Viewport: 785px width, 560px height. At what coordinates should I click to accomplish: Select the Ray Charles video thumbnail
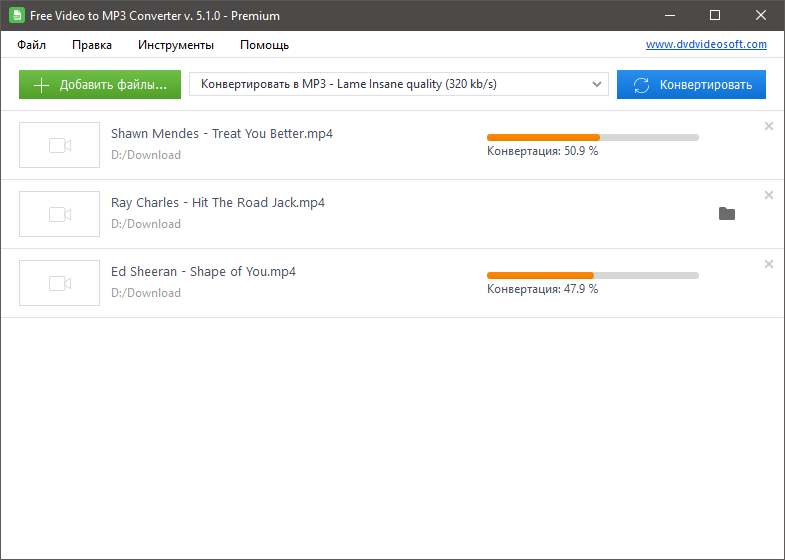coord(60,214)
